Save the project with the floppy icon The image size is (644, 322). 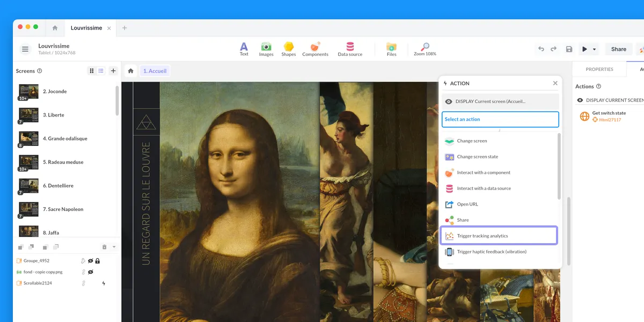[x=569, y=49]
